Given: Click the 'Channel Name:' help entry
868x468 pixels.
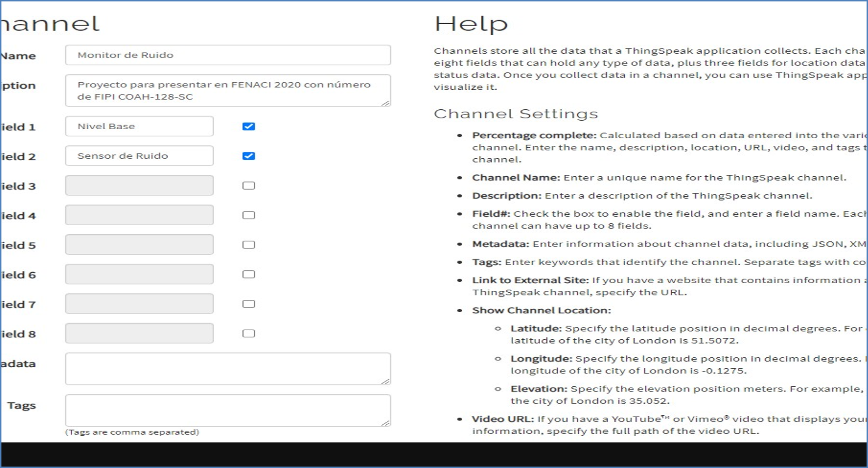Looking at the screenshot, I should pos(659,178).
